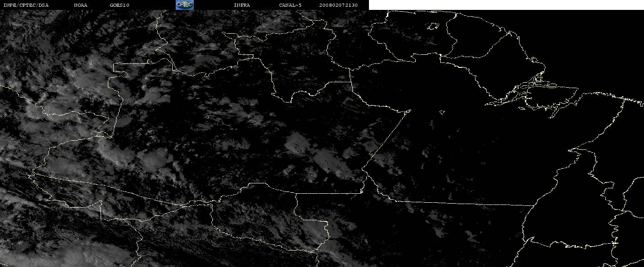Image resolution: width=644 pixels, height=267 pixels.
Task: Click the CANAL-5 label
Action: click(290, 5)
